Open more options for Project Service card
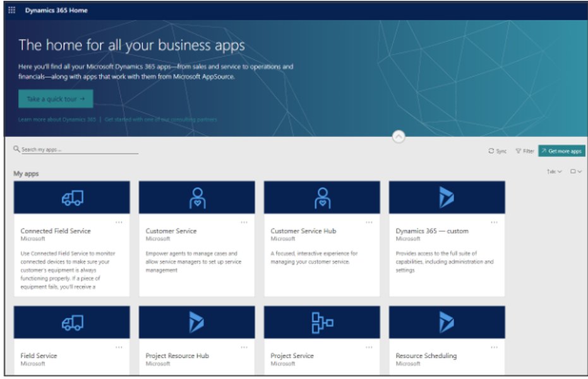The image size is (588, 379). point(369,347)
